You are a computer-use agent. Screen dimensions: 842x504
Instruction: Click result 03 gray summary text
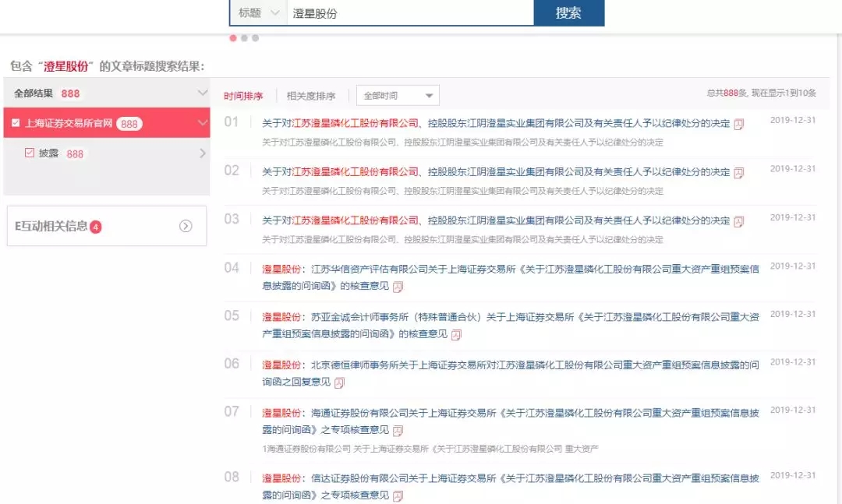point(462,239)
